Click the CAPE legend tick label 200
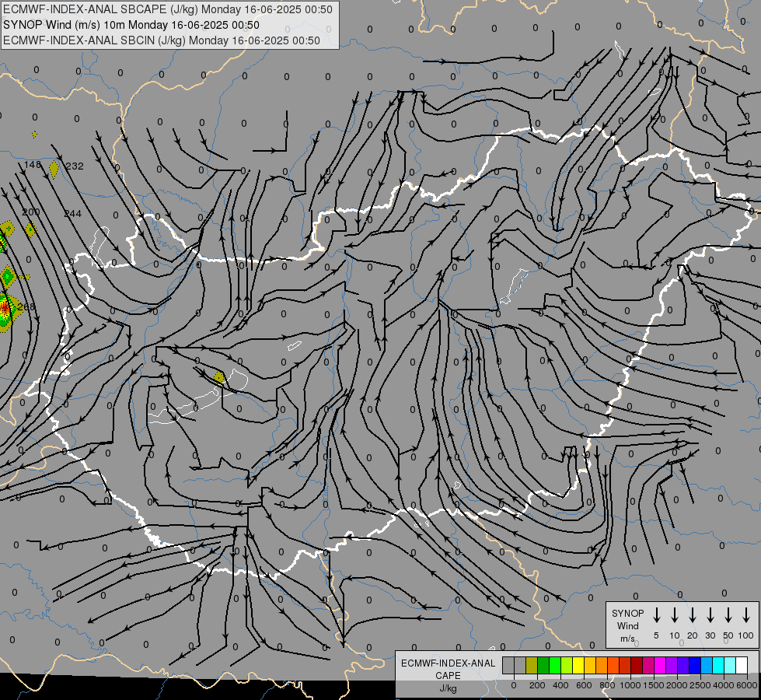761x700 pixels. [x=537, y=685]
